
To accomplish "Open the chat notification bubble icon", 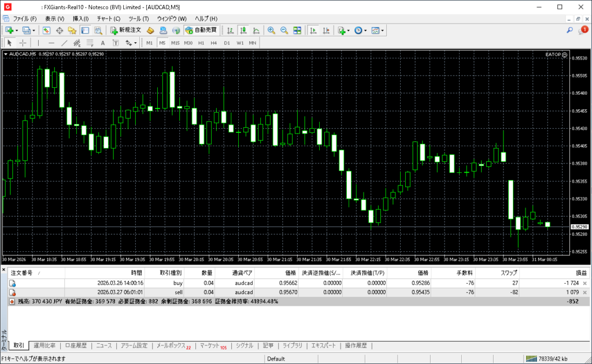I will (x=583, y=30).
